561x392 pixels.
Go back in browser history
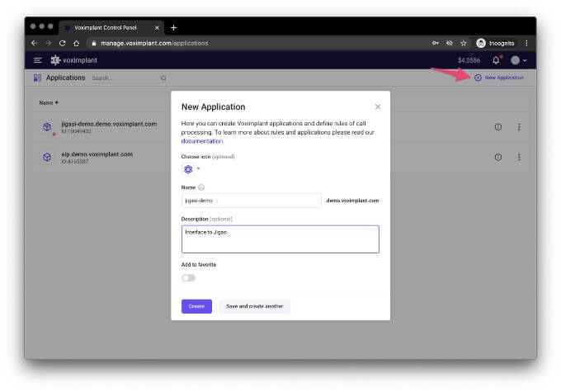(x=35, y=43)
